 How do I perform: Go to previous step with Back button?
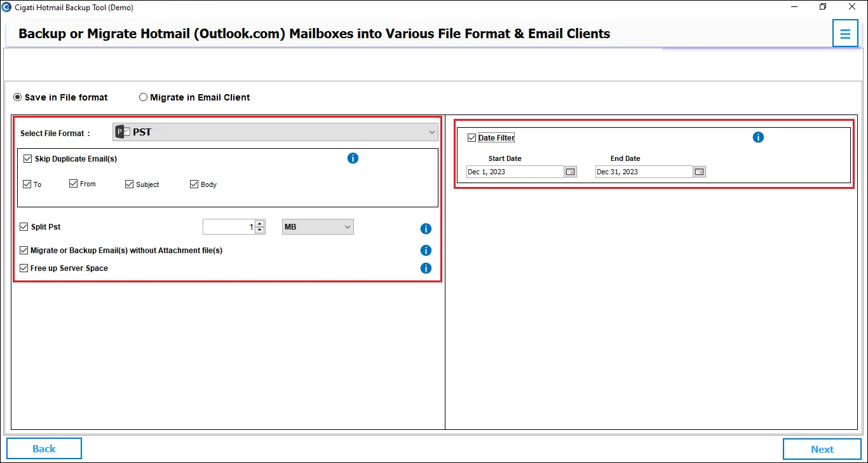click(x=44, y=449)
